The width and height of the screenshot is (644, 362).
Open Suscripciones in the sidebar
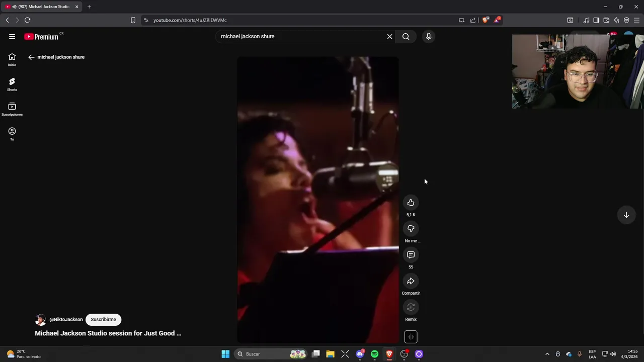12,109
